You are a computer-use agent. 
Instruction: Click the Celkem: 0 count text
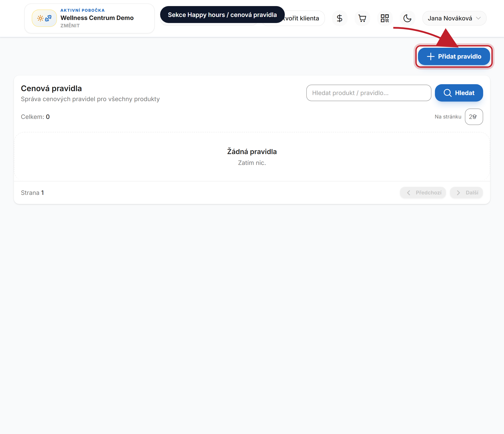point(35,117)
